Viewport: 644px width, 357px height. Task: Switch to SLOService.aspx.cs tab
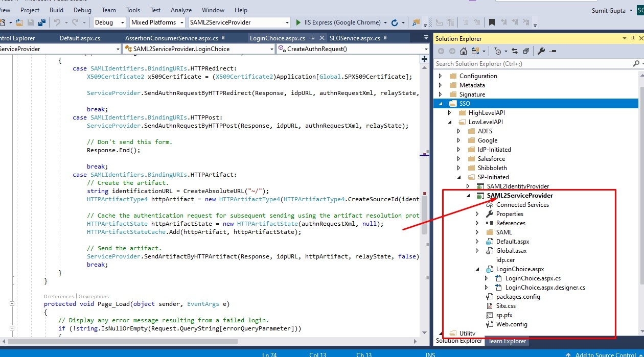pos(355,38)
